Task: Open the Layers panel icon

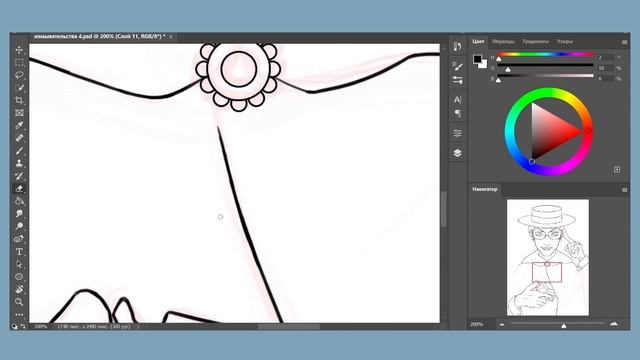Action: (457, 153)
